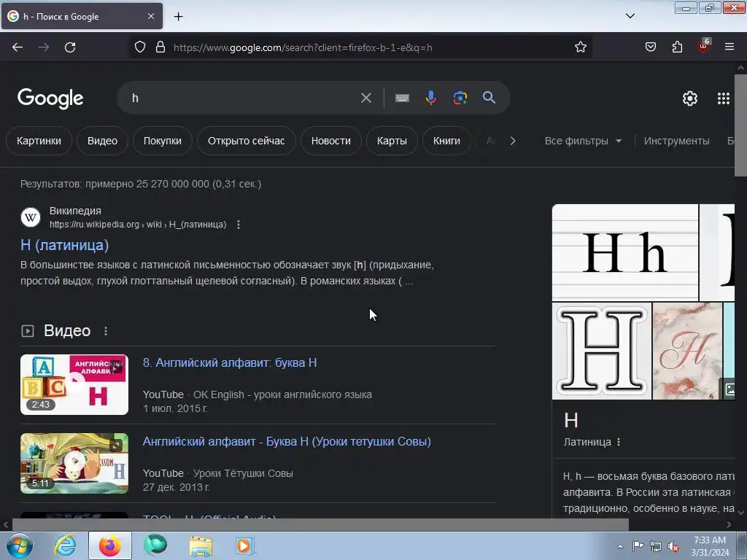The height and width of the screenshot is (560, 747).
Task: Open more options next to Латиница
Action: point(619,442)
